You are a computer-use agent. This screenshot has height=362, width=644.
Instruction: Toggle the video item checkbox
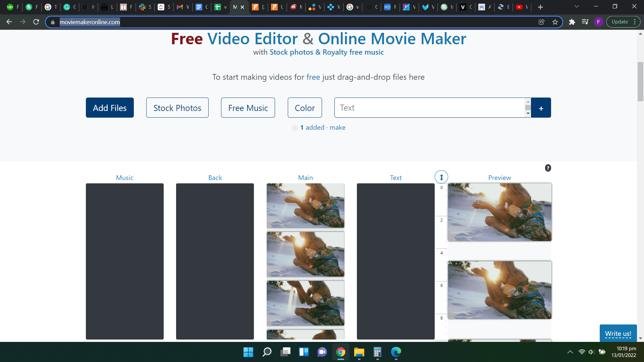pyautogui.click(x=294, y=127)
